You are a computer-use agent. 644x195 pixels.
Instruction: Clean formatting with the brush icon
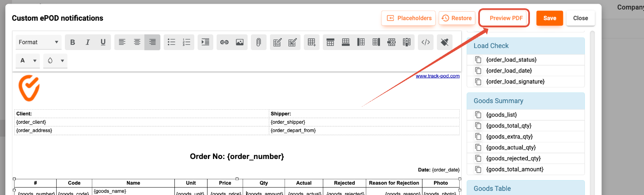(445, 42)
